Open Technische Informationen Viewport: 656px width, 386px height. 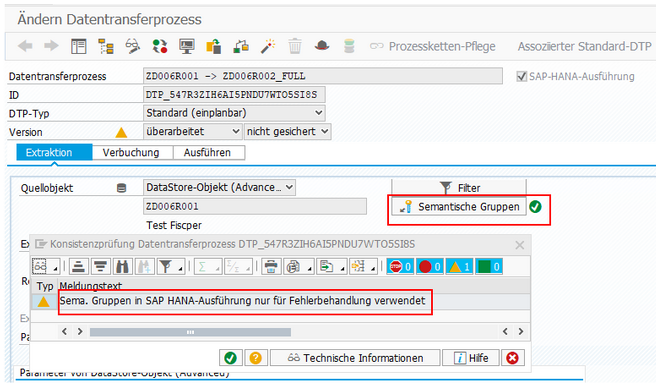pos(355,358)
